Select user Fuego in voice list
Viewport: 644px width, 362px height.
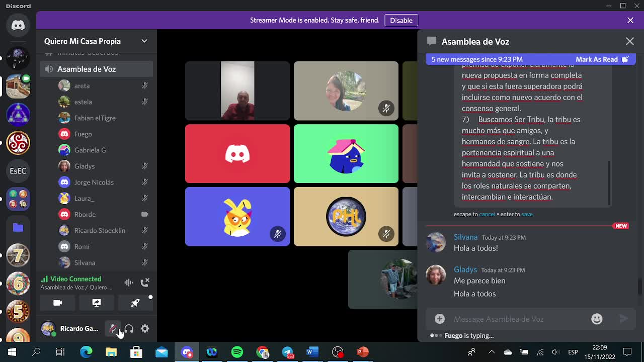[x=104, y=134]
